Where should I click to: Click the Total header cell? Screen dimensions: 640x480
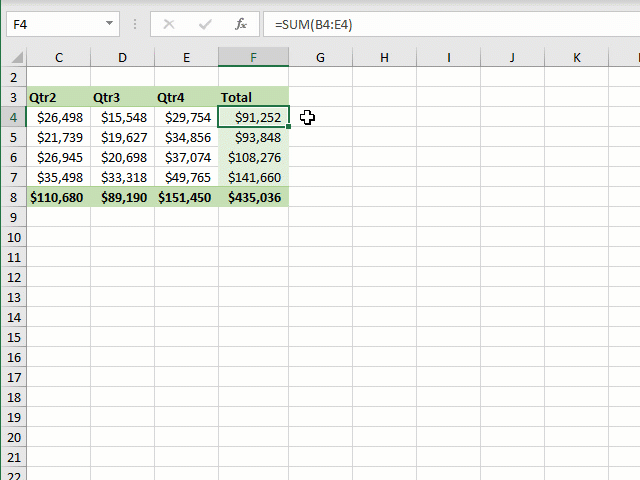[x=253, y=97]
